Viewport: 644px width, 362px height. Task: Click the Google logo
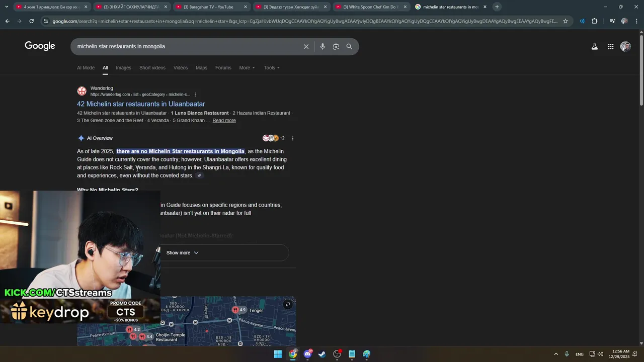40,46
